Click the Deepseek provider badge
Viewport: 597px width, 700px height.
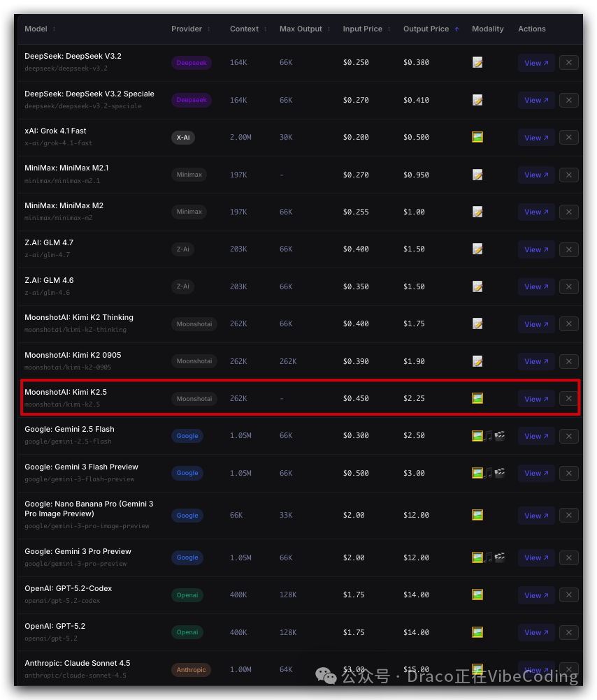click(x=191, y=62)
